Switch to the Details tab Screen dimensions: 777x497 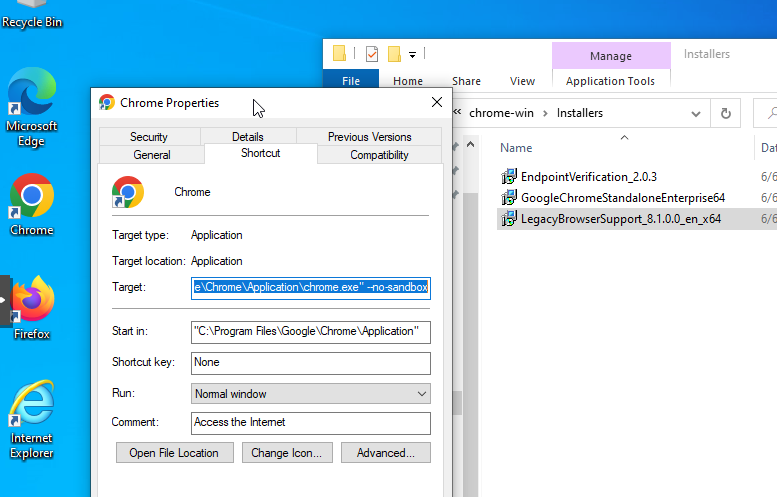pos(248,137)
